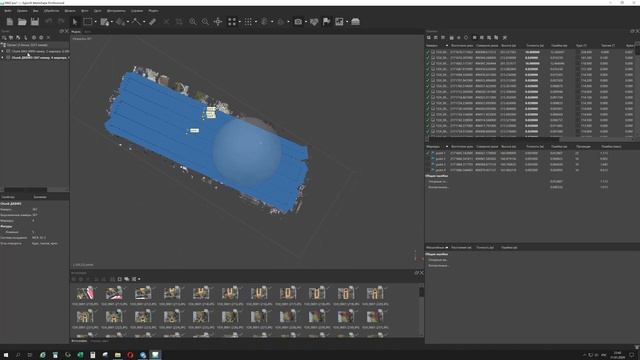Reset the view with the crosshair icon
Screen dimensions: 640x360
pos(218,22)
